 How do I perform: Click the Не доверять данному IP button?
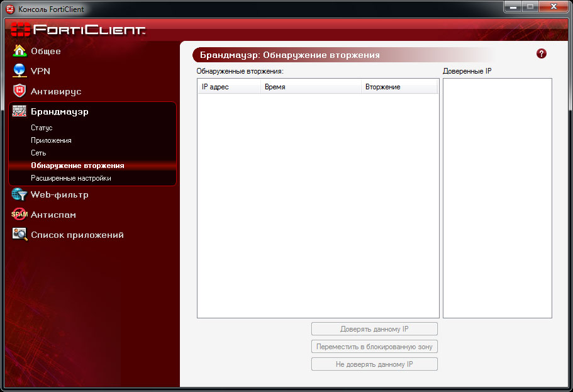click(374, 364)
